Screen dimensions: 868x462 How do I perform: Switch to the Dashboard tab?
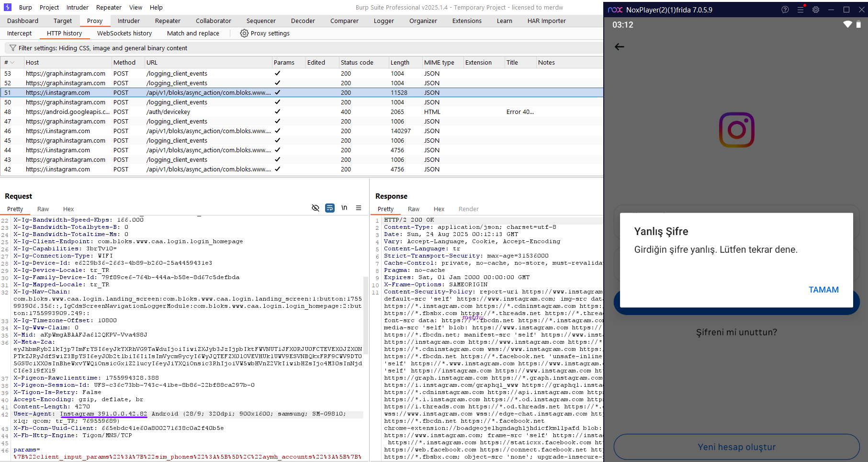(x=23, y=21)
